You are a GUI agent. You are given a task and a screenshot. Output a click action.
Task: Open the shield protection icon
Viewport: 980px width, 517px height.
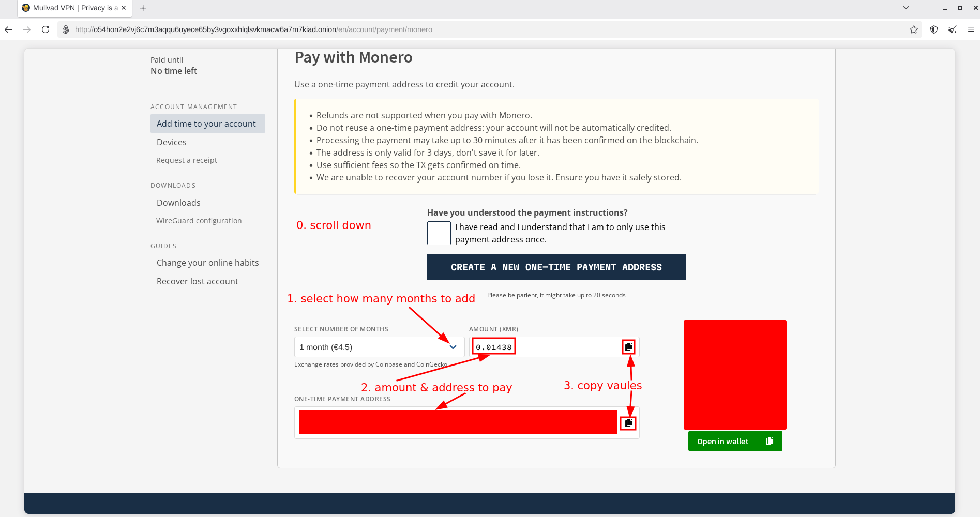[x=933, y=29]
